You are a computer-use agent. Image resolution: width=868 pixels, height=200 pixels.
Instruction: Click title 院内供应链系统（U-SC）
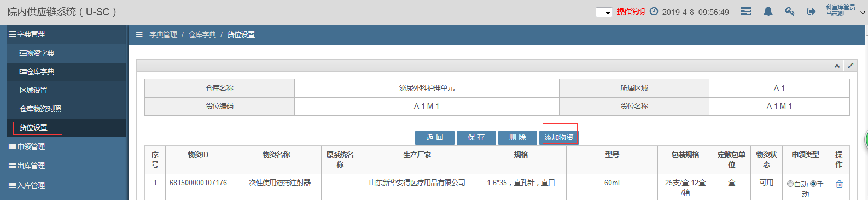(x=62, y=12)
